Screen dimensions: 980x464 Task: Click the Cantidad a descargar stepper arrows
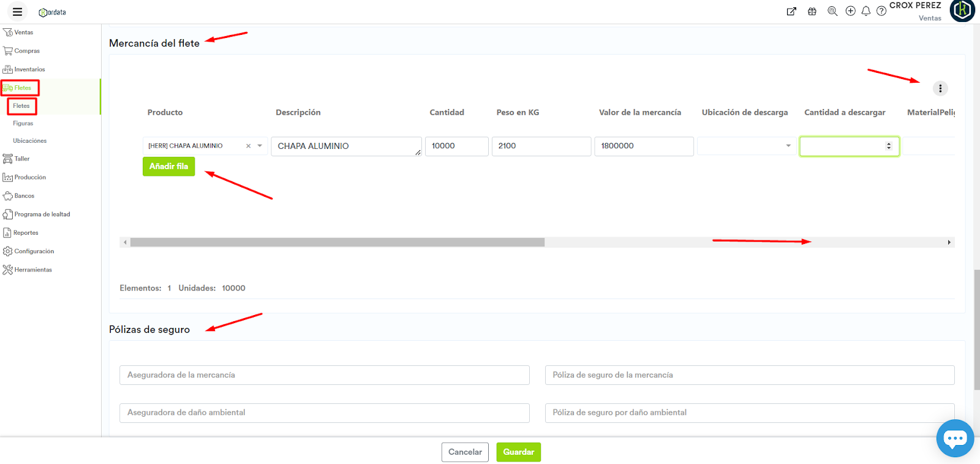pos(889,146)
